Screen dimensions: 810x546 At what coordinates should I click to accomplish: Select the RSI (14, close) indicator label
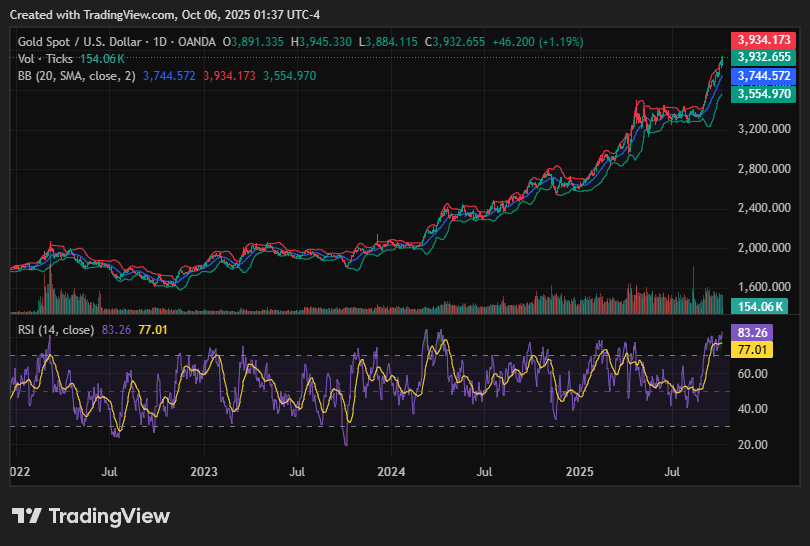pyautogui.click(x=57, y=330)
